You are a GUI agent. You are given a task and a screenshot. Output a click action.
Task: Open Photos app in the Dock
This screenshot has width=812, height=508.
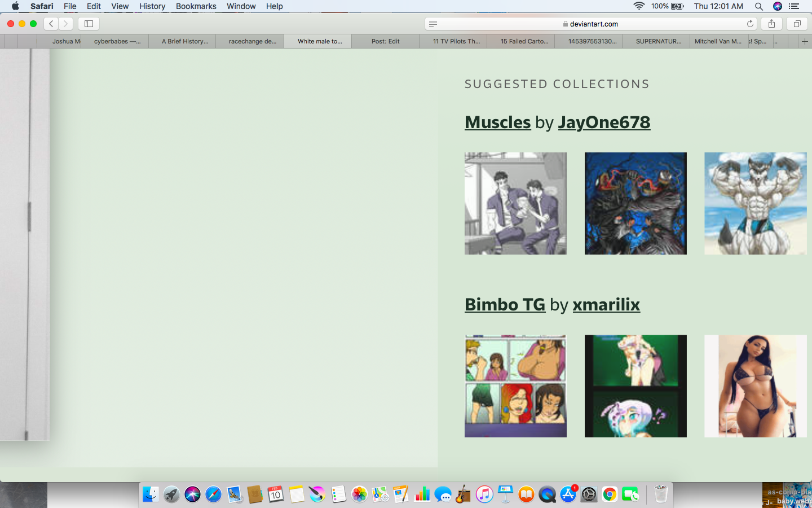pyautogui.click(x=359, y=494)
